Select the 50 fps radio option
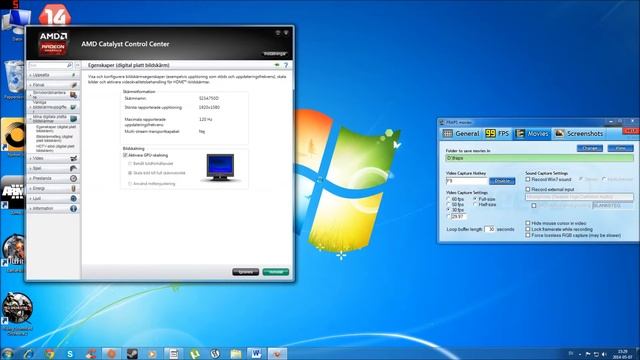This screenshot has height=360, width=640. [449, 204]
